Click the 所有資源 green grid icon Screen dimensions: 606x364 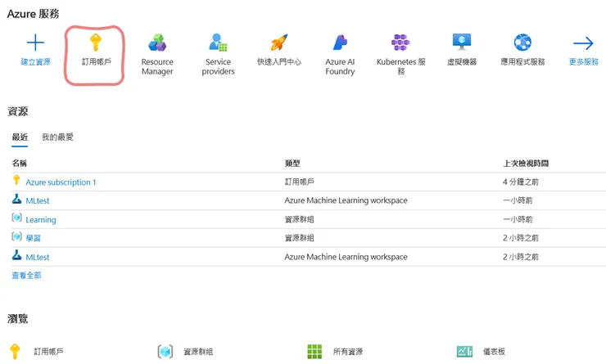pyautogui.click(x=314, y=352)
